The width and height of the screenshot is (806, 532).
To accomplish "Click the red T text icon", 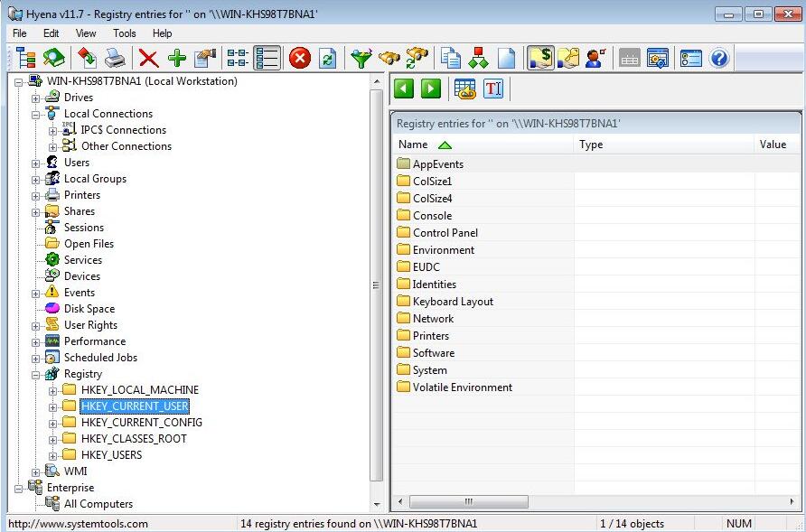I will (x=493, y=89).
